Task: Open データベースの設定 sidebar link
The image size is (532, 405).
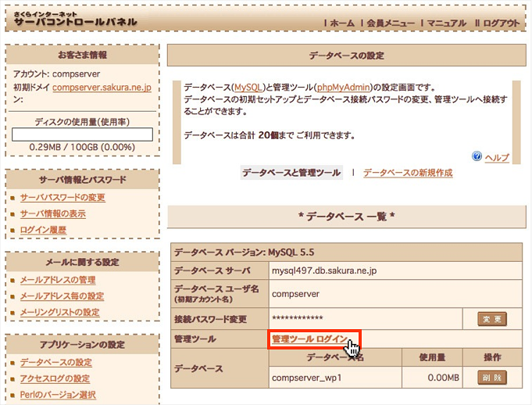Action: pos(56,362)
